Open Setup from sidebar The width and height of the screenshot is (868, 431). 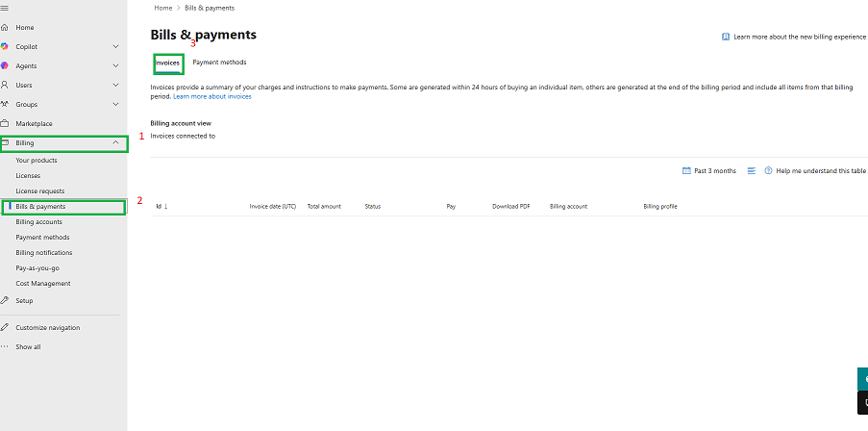pyautogui.click(x=24, y=301)
